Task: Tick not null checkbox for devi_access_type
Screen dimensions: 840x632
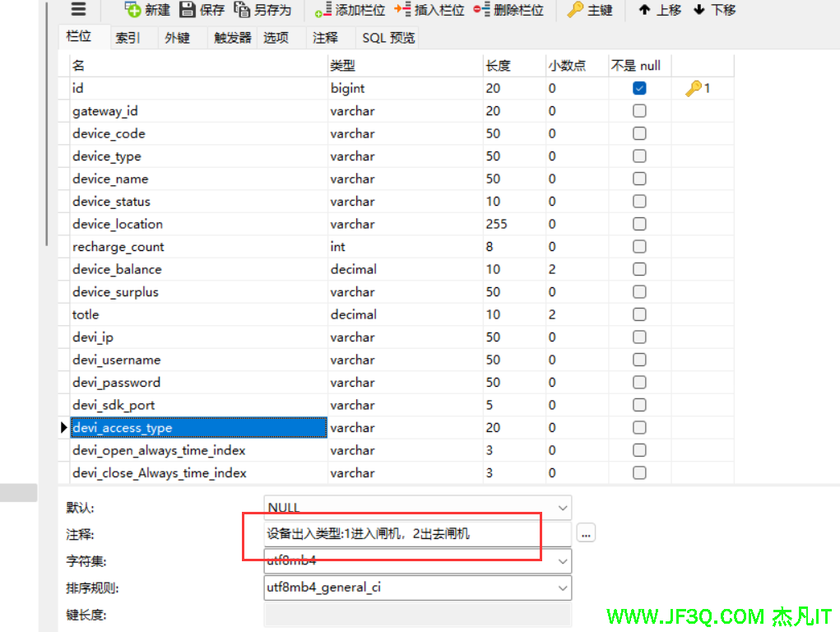Action: [639, 428]
